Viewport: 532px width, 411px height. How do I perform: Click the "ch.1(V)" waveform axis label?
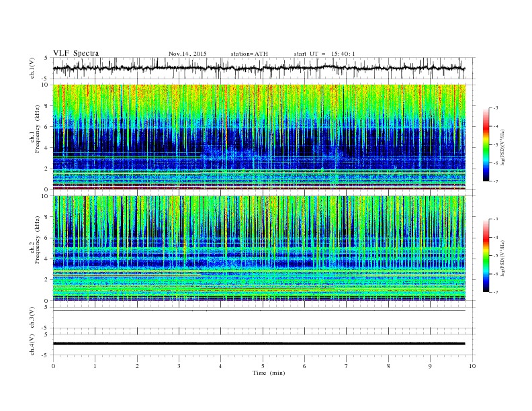32,68
